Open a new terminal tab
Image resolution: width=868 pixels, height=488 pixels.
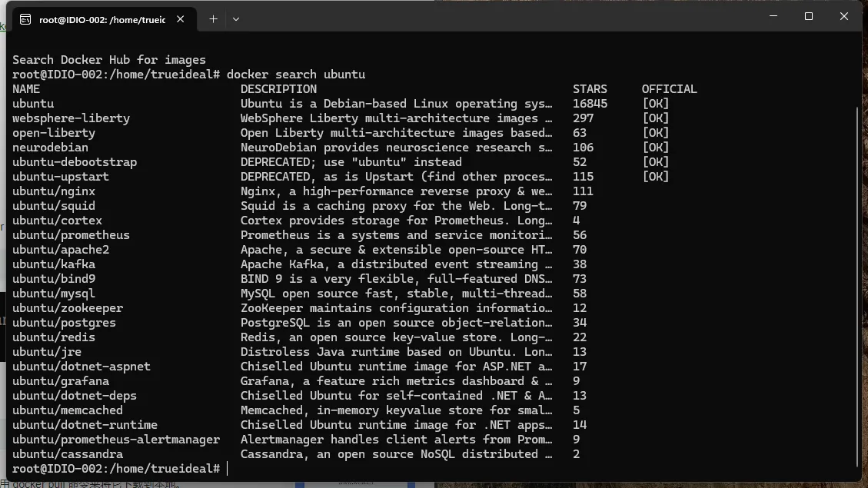point(213,19)
